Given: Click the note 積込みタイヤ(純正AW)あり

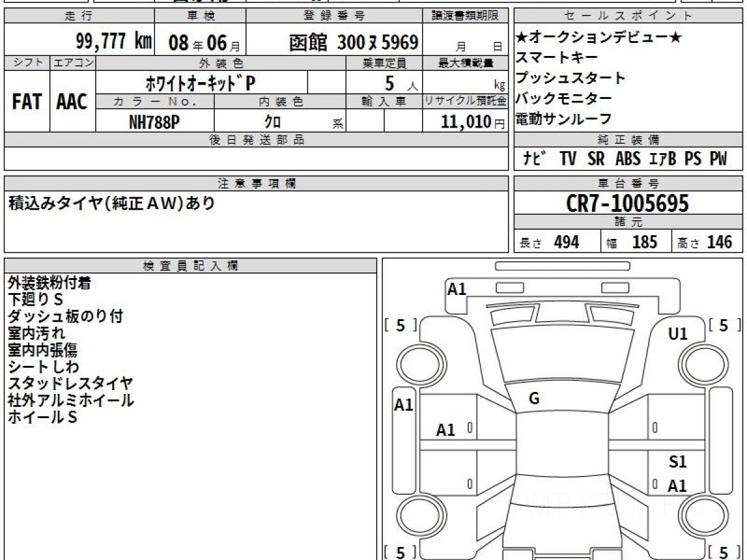Looking at the screenshot, I should (112, 203).
